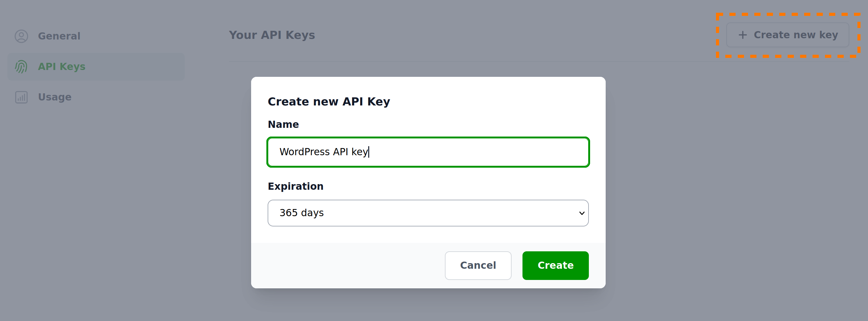Click the Your API Keys heading

pos(272,35)
